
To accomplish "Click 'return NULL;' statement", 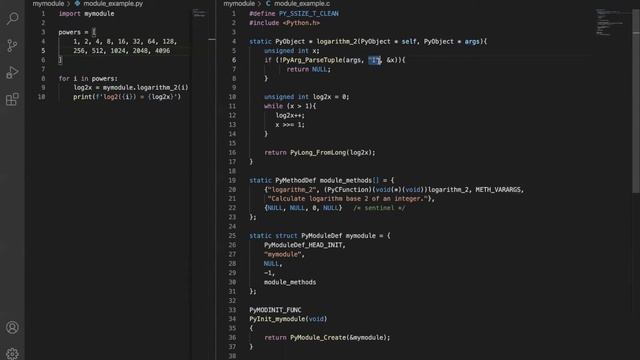I will (309, 69).
